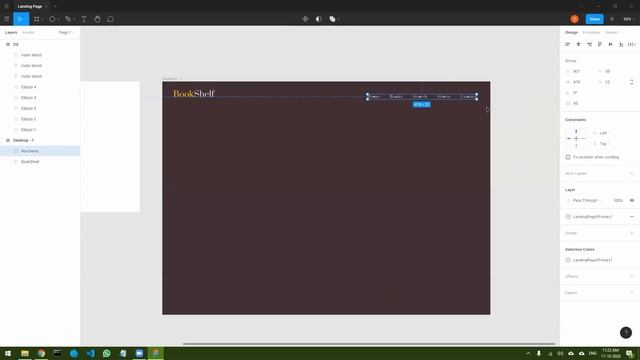Image resolution: width=640 pixels, height=360 pixels.
Task: Select the BookShelf text layer
Action: [40, 162]
